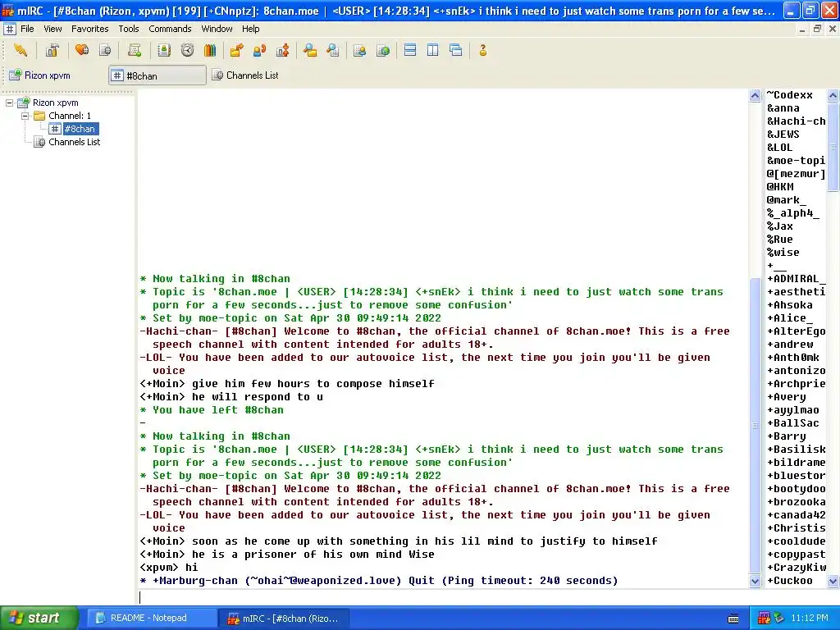Click the second system tray icon
The image size is (840, 630).
click(x=779, y=618)
